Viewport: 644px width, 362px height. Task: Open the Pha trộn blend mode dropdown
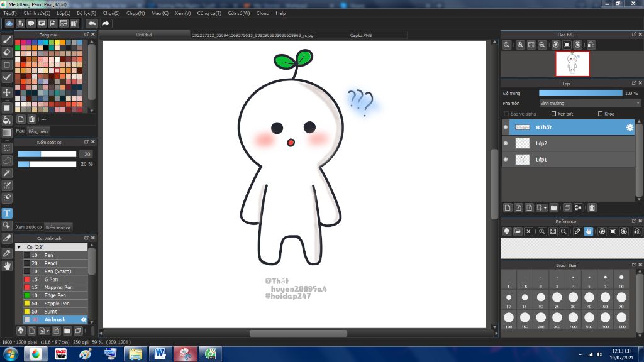click(x=590, y=104)
